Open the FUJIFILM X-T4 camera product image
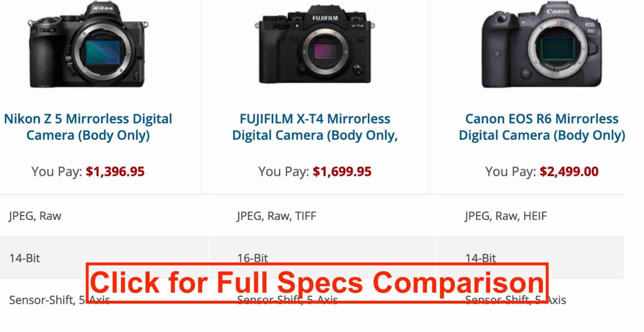Screen dimensions: 644x332 pos(315,45)
